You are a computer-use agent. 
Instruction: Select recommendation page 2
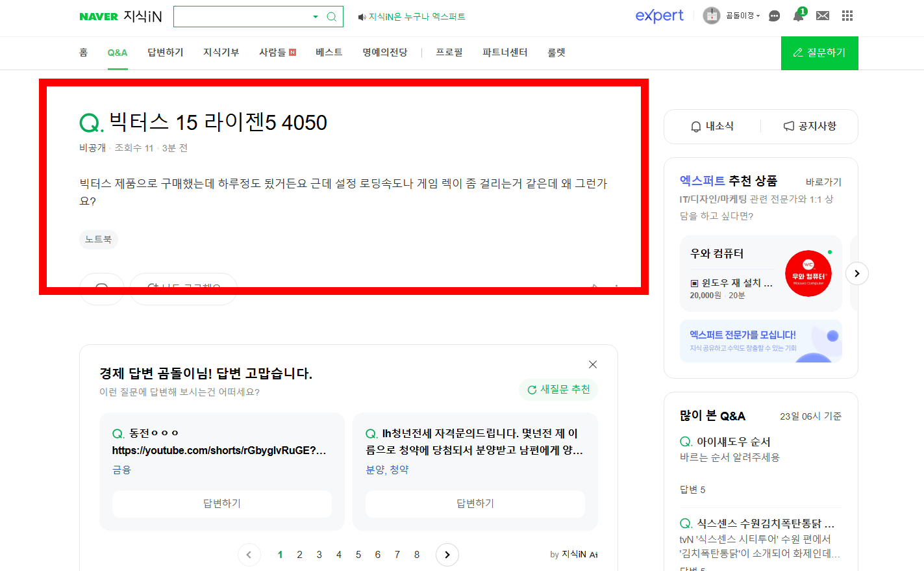pos(299,555)
